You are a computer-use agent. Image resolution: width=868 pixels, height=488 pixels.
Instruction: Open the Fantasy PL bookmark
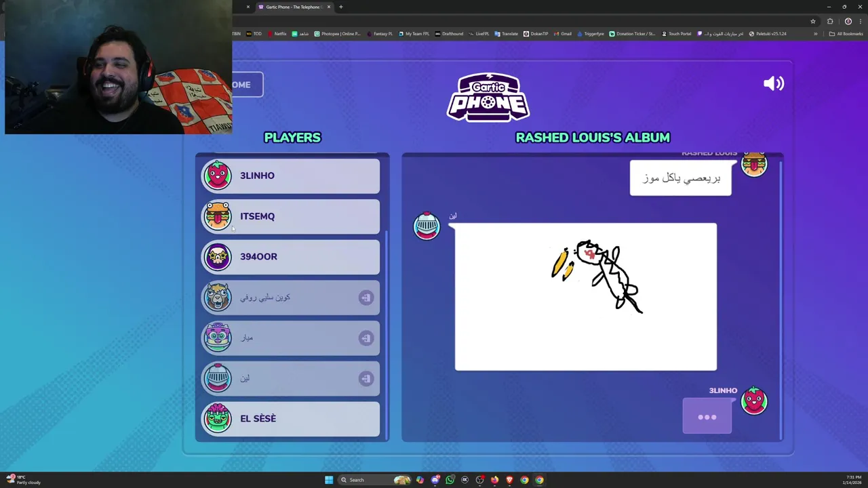(379, 34)
